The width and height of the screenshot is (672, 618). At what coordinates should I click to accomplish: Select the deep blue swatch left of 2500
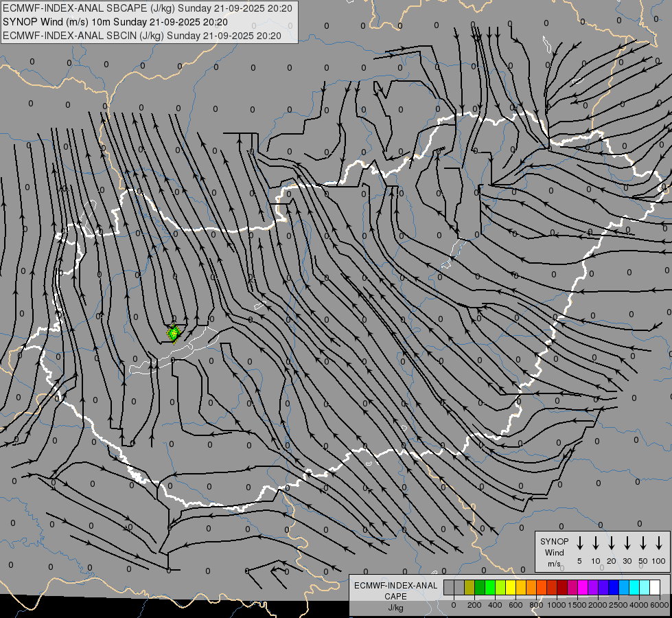pos(614,587)
